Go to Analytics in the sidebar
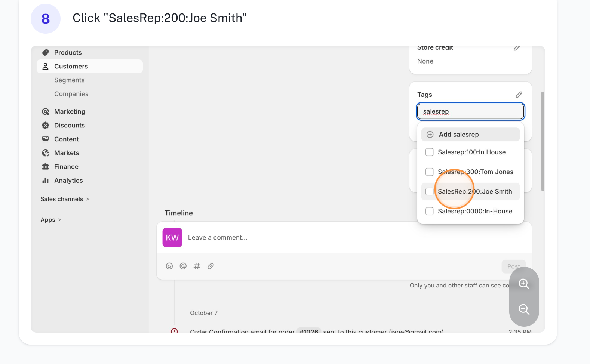590x364 pixels. 68,181
